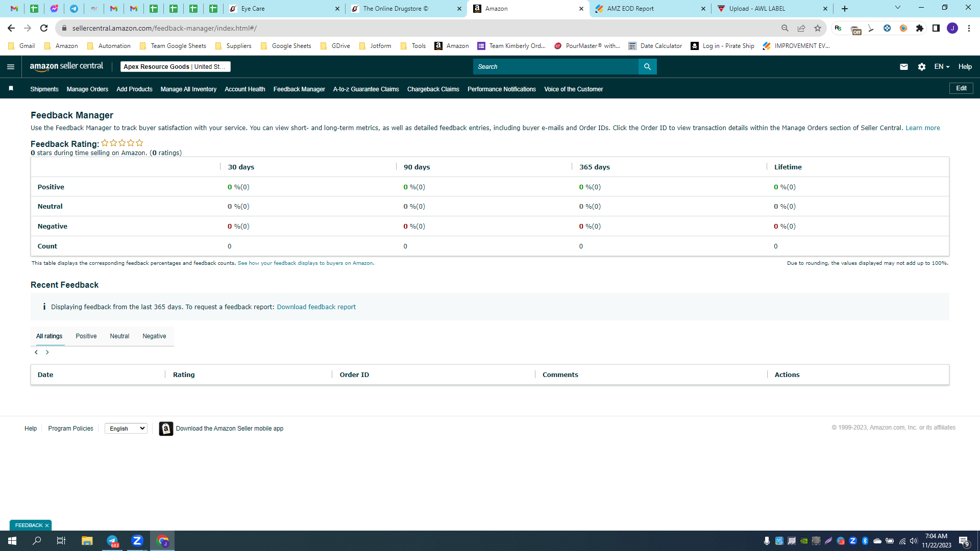Image resolution: width=980 pixels, height=551 pixels.
Task: Click the share page icon in address bar
Action: [x=801, y=28]
